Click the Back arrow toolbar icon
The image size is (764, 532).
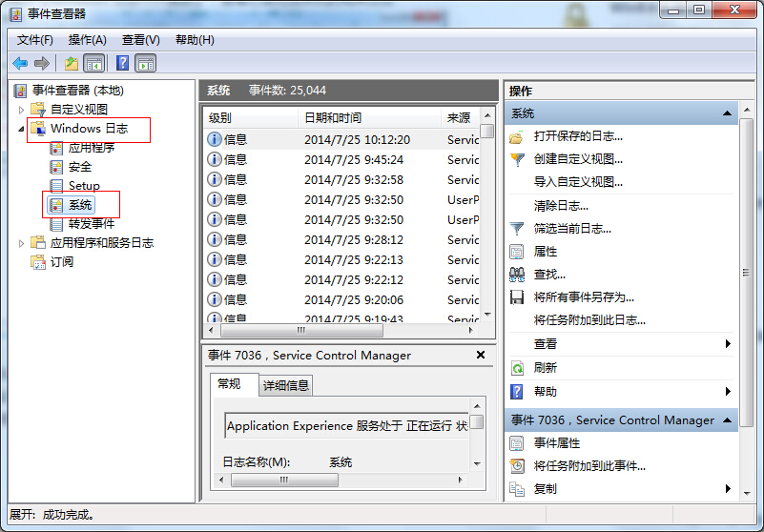click(20, 64)
